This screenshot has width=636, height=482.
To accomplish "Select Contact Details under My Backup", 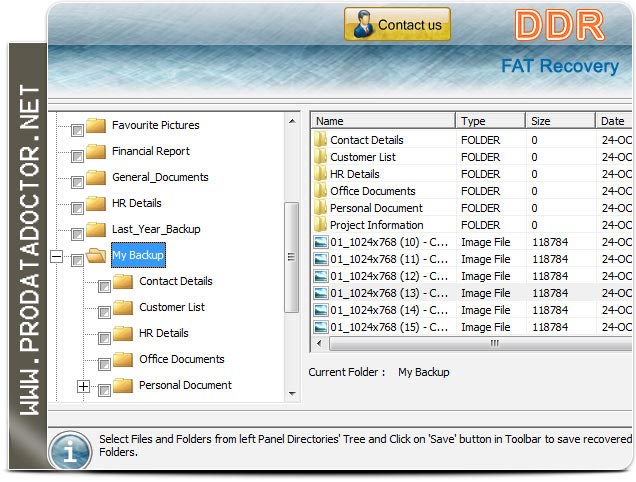I will [x=176, y=281].
